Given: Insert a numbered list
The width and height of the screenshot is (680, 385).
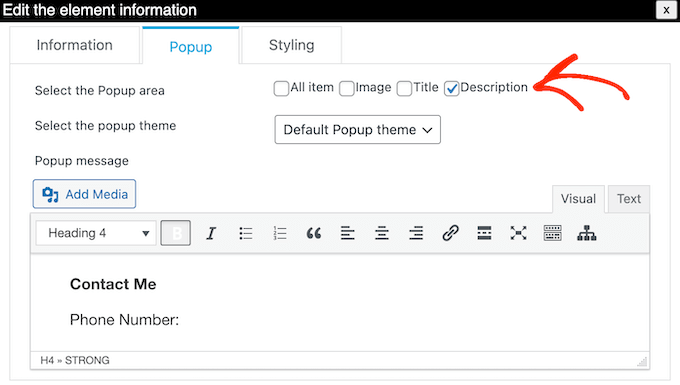Looking at the screenshot, I should [x=280, y=233].
